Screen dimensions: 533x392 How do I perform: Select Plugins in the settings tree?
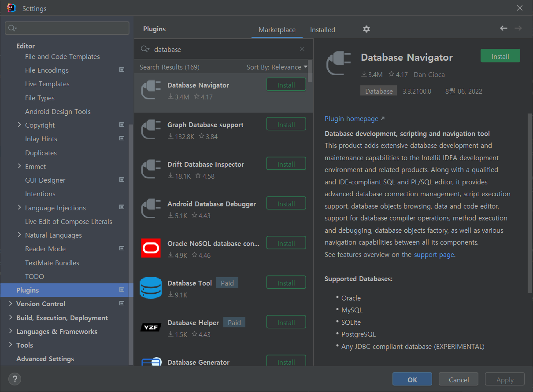pos(67,290)
